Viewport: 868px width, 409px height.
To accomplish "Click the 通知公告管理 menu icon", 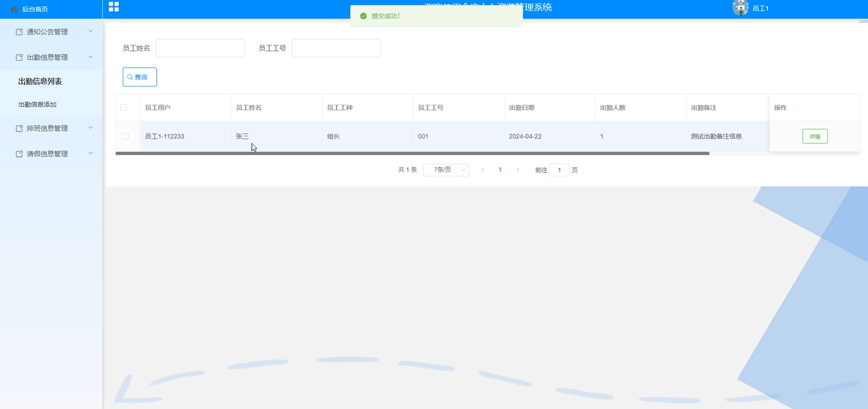I will click(19, 31).
